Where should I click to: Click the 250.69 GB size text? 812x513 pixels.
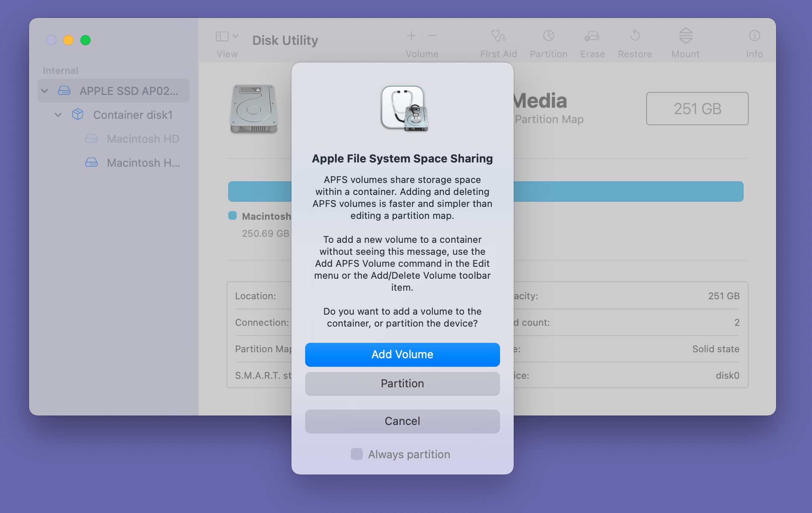265,233
